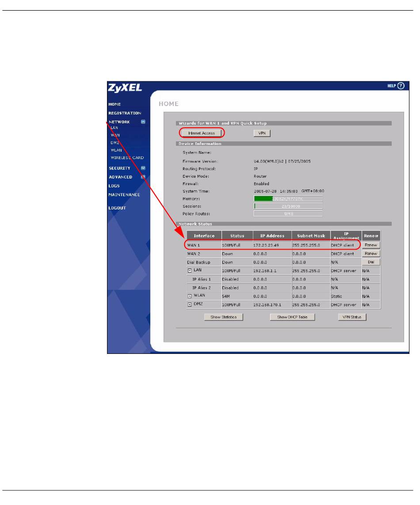Expand the ADVANCED menu arrow
The height and width of the screenshot is (505, 420).
(x=143, y=177)
